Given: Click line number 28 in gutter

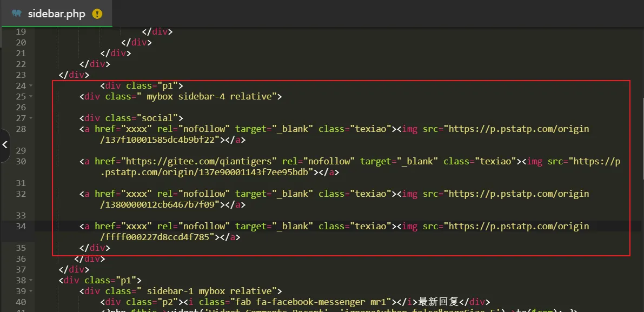Looking at the screenshot, I should pos(21,129).
